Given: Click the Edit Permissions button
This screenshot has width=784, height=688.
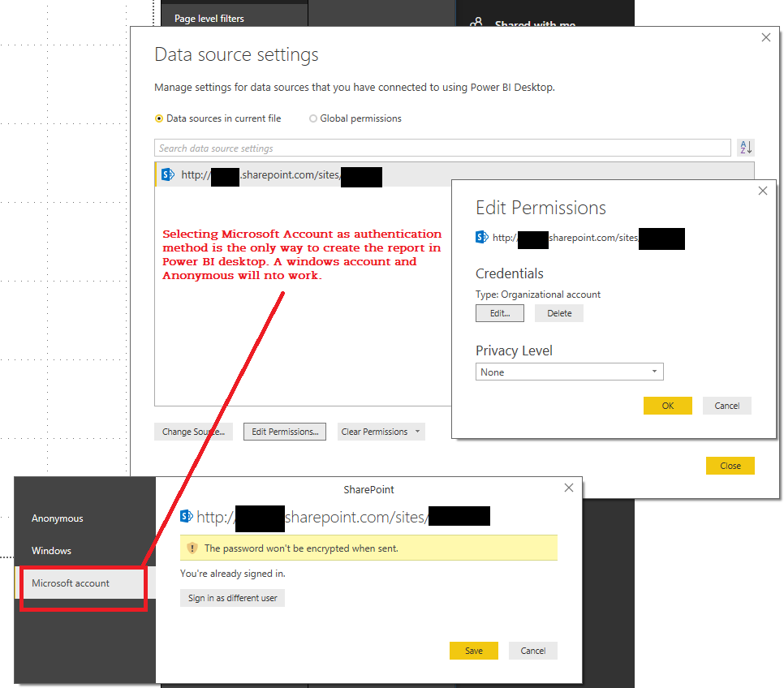Looking at the screenshot, I should pyautogui.click(x=285, y=432).
